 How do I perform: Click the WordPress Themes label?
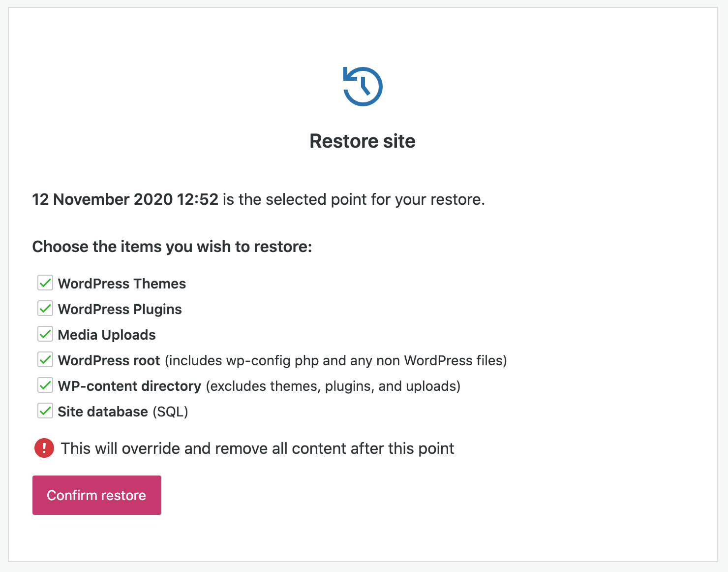click(x=121, y=284)
